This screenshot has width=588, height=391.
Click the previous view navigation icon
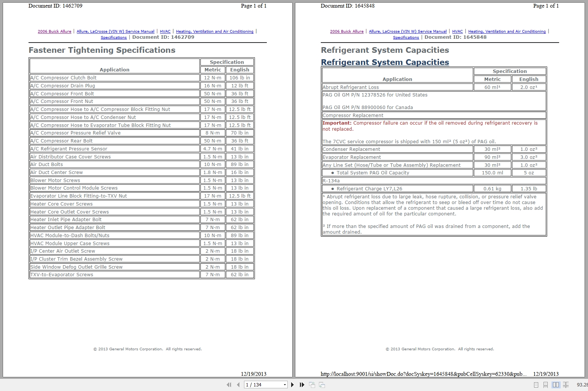coord(312,385)
